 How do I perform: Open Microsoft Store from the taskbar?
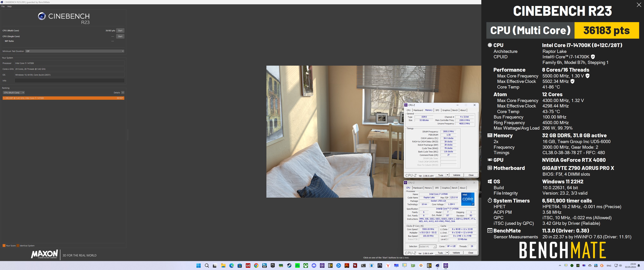pos(240,265)
